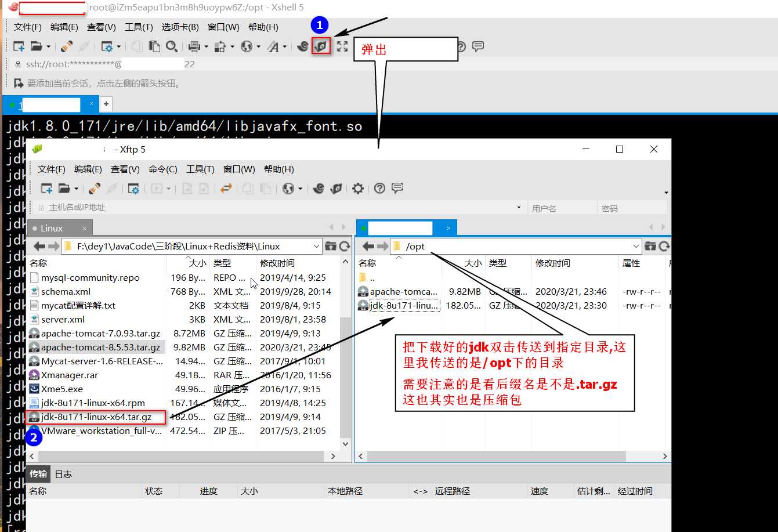Viewport: 778px width, 532px height.
Task: Click Xftp launch icon in Xshell toolbar
Action: coord(321,45)
